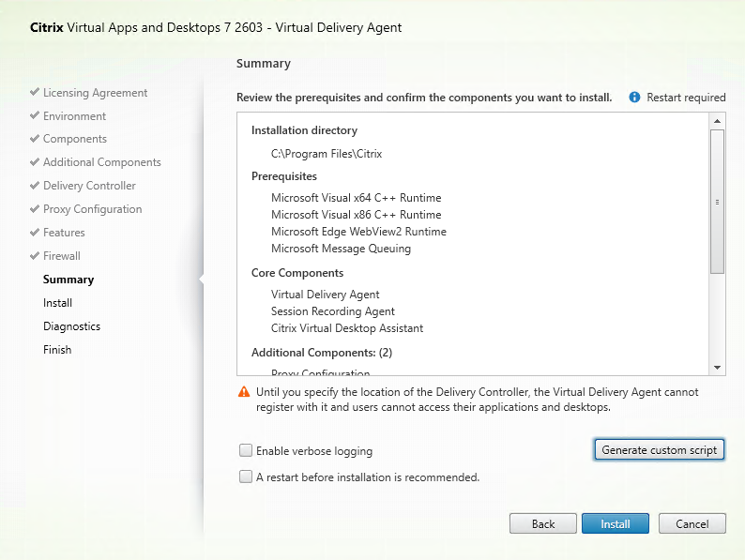Screen dimensions: 745x560
Task: Click Citrix Virtual Desktop Assistant entry
Action: [347, 328]
